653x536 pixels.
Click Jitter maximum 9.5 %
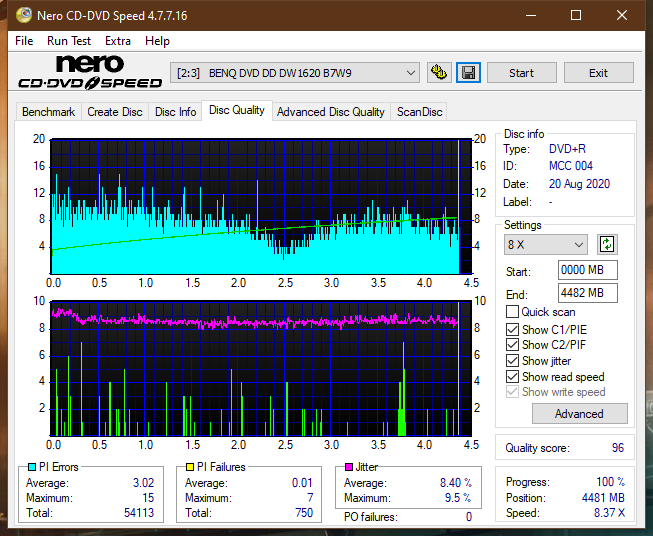(x=458, y=498)
